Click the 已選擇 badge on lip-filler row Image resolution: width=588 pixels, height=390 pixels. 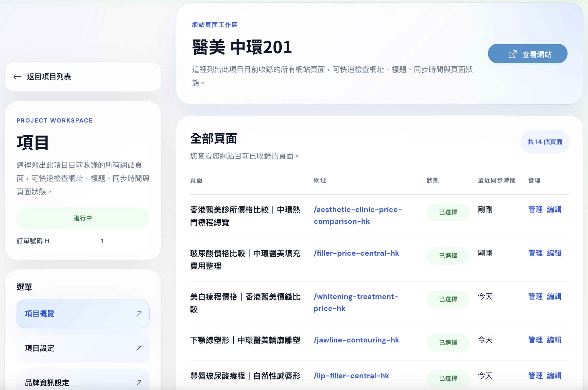click(448, 378)
